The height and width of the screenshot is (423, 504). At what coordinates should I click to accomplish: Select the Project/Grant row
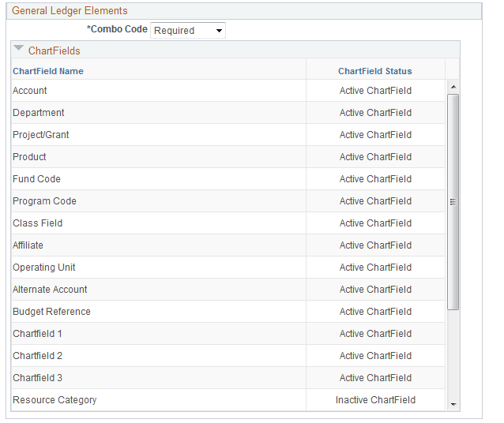coord(228,135)
